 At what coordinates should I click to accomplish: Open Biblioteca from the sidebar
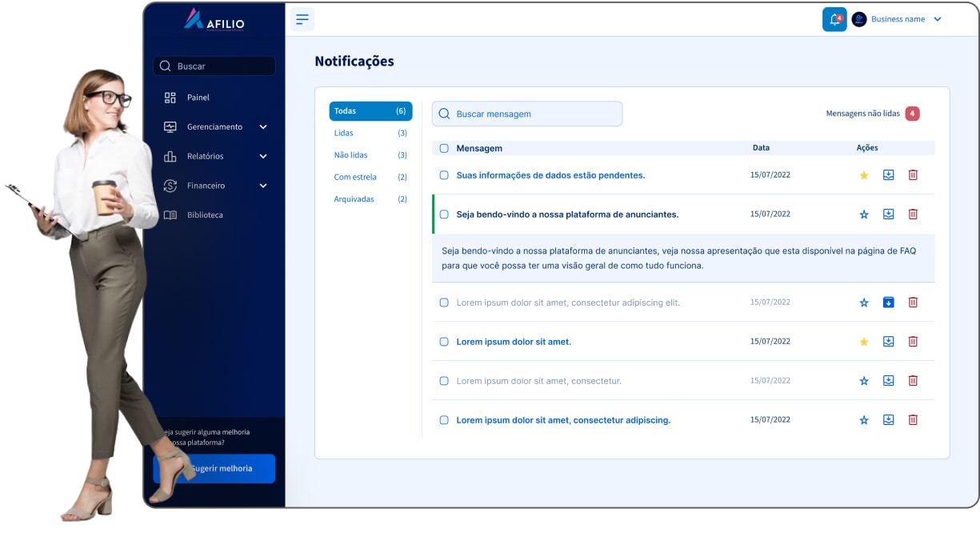coord(205,215)
